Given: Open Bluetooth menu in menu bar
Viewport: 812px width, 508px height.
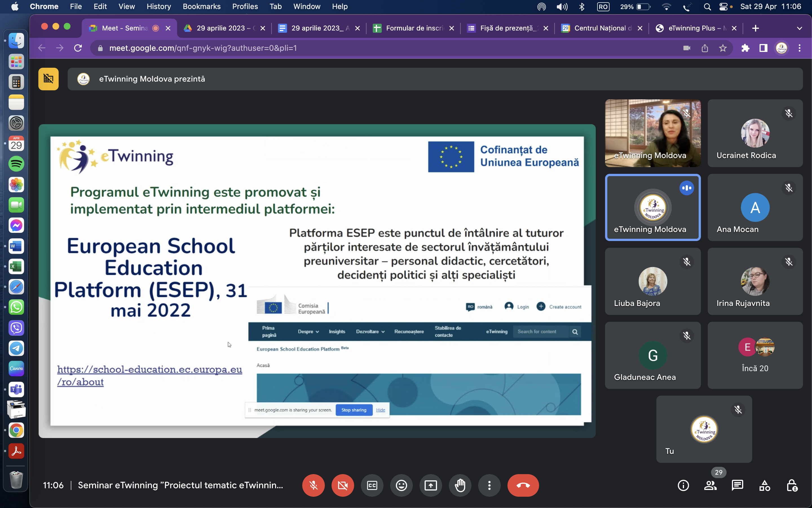Looking at the screenshot, I should pyautogui.click(x=582, y=6).
